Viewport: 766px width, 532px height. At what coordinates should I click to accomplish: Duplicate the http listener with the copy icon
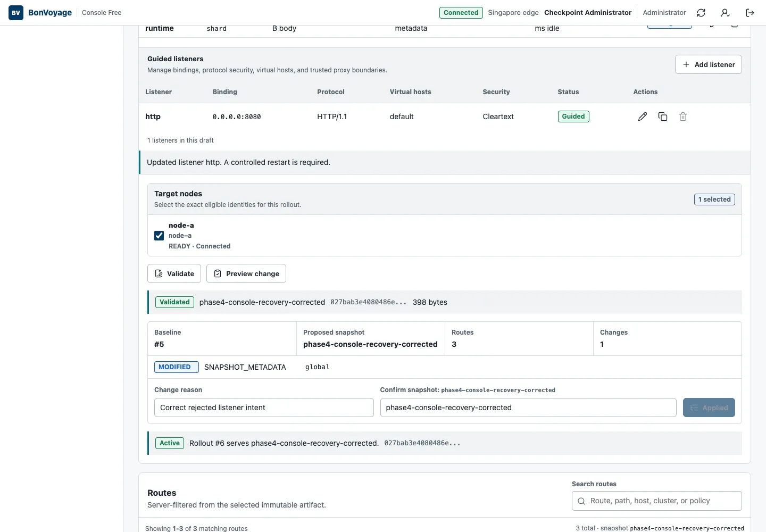[x=663, y=117]
